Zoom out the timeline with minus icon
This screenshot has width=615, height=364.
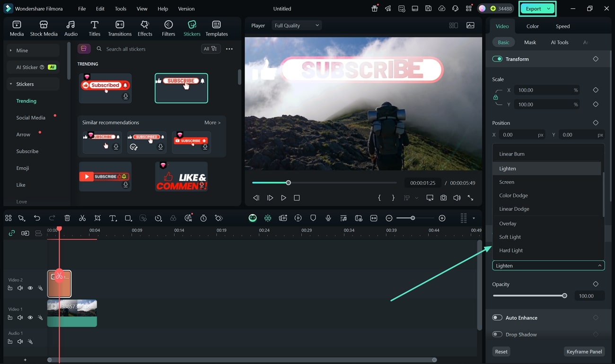[389, 218]
